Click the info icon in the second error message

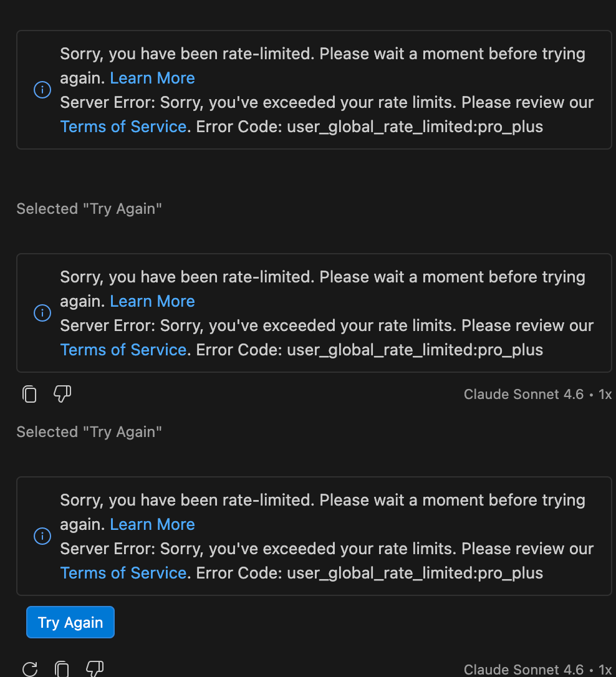tap(42, 313)
